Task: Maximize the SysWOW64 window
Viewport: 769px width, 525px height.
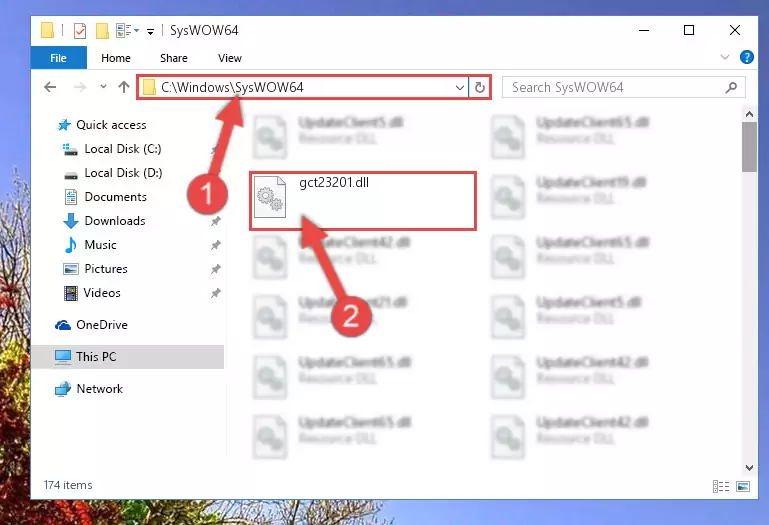Action: pos(689,30)
